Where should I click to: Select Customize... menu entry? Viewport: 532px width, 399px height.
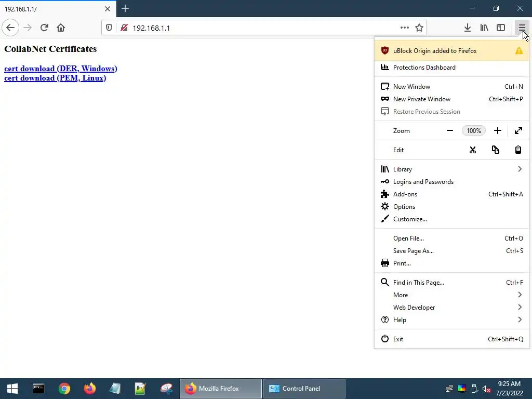451,219
